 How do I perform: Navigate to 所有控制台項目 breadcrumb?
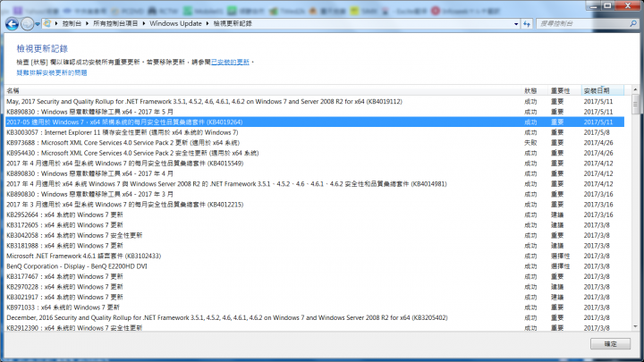pyautogui.click(x=115, y=24)
